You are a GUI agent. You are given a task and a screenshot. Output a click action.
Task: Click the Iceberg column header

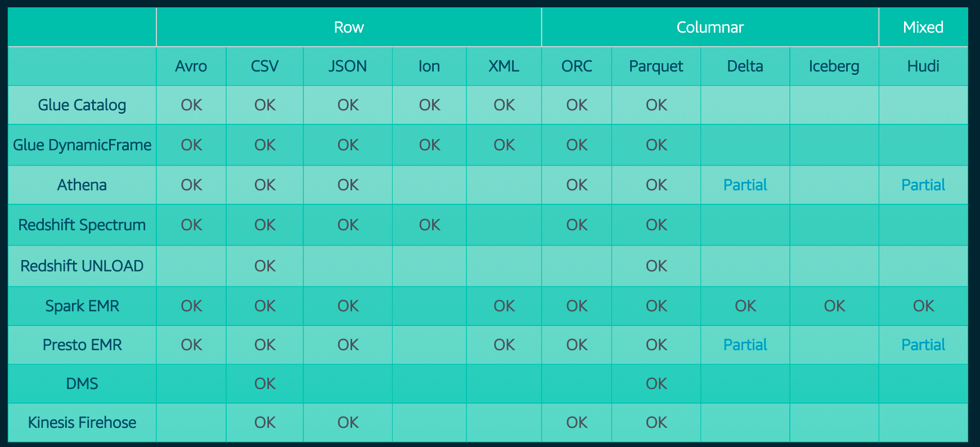point(834,66)
